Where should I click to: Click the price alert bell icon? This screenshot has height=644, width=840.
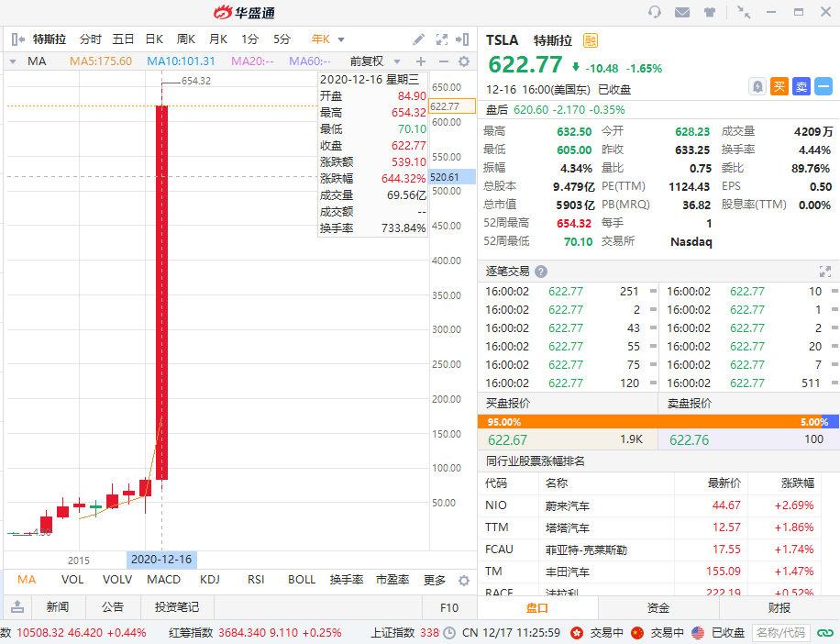pyautogui.click(x=757, y=86)
